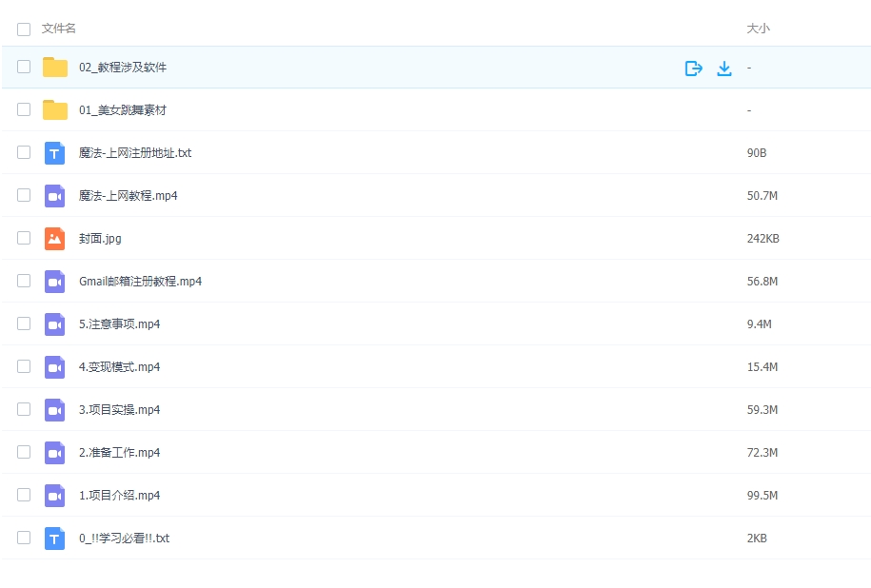
Task: Click the share icon on 02_教程涉及软件 row
Action: [x=693, y=68]
